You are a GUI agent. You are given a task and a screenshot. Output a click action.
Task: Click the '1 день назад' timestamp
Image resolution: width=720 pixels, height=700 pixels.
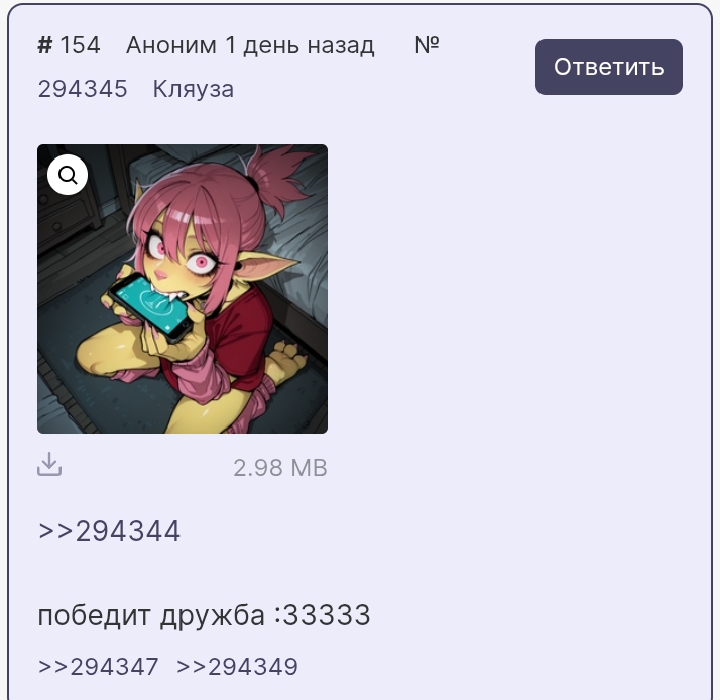(300, 45)
